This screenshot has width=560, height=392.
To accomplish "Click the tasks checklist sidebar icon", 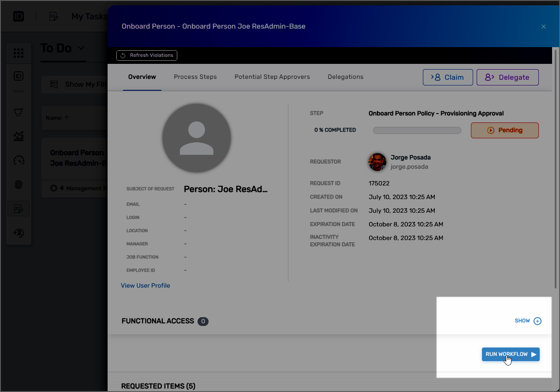I will coord(19,209).
